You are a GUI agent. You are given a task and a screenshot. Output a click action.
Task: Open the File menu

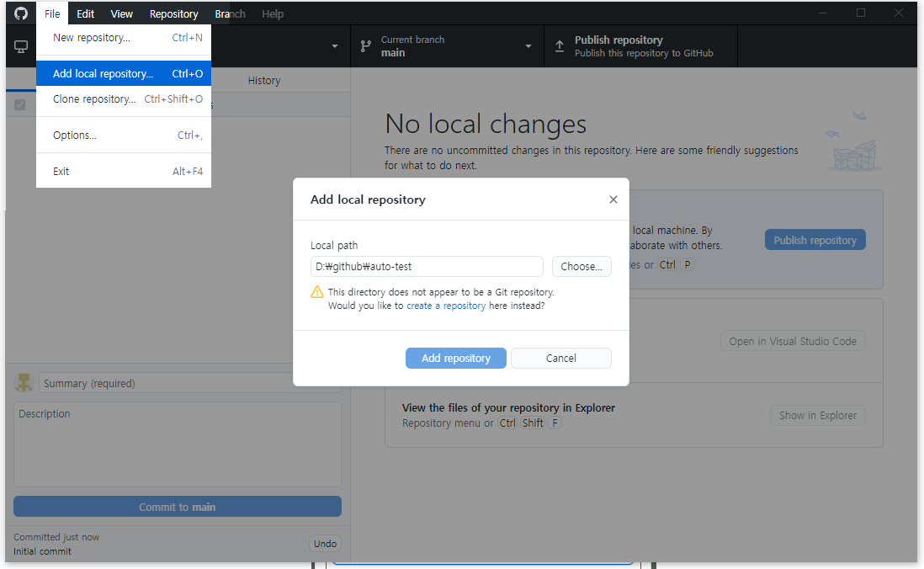(52, 13)
